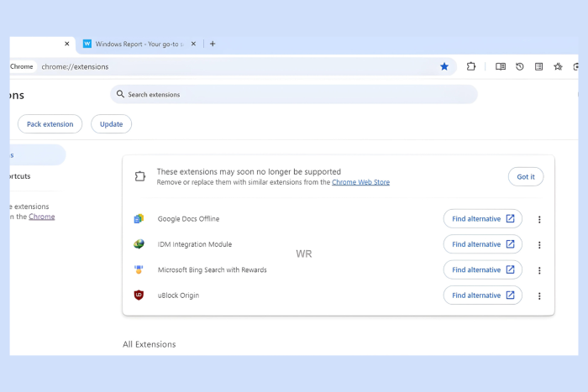
Task: Click the IDM Integration Module text
Action: coord(195,244)
